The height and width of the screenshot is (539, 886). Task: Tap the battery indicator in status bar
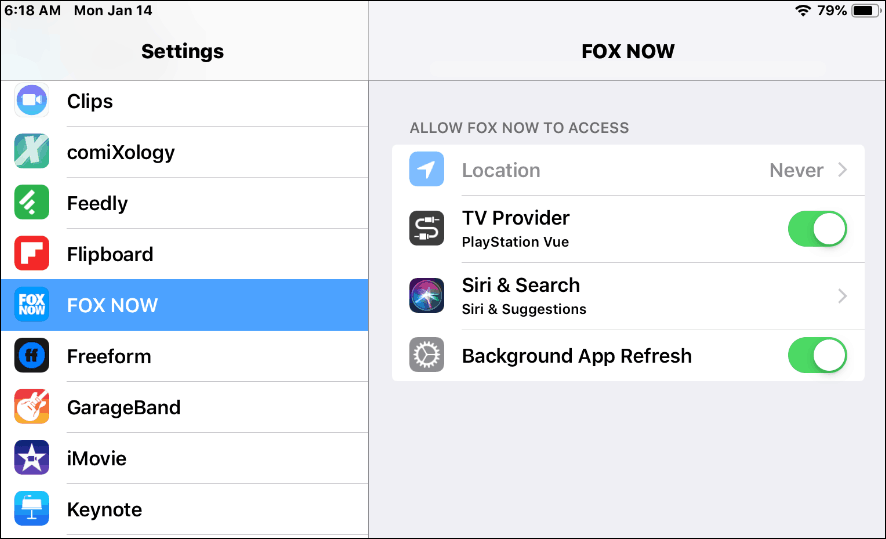tap(866, 10)
